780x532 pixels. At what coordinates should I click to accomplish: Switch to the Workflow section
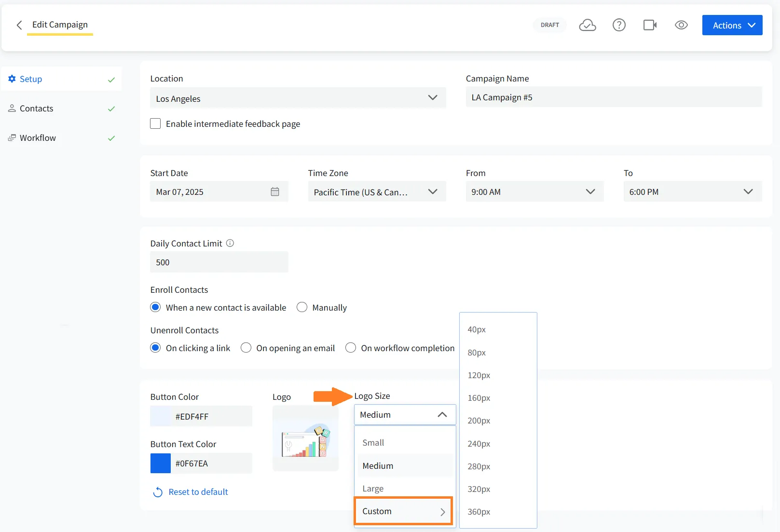pos(37,137)
